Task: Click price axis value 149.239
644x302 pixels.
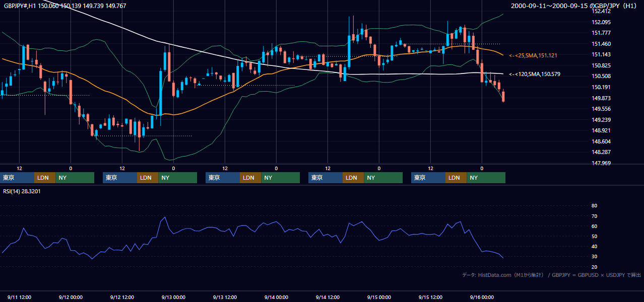Action: pyautogui.click(x=602, y=120)
